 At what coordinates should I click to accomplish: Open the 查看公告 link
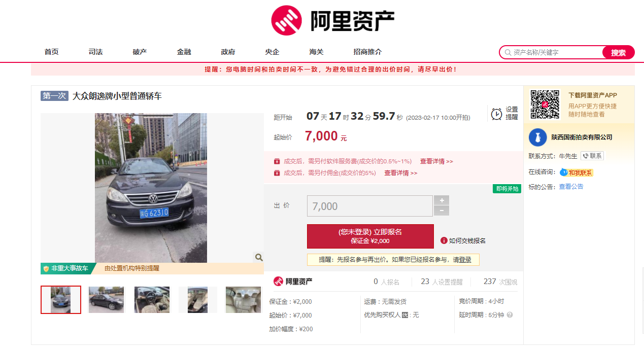(x=571, y=187)
